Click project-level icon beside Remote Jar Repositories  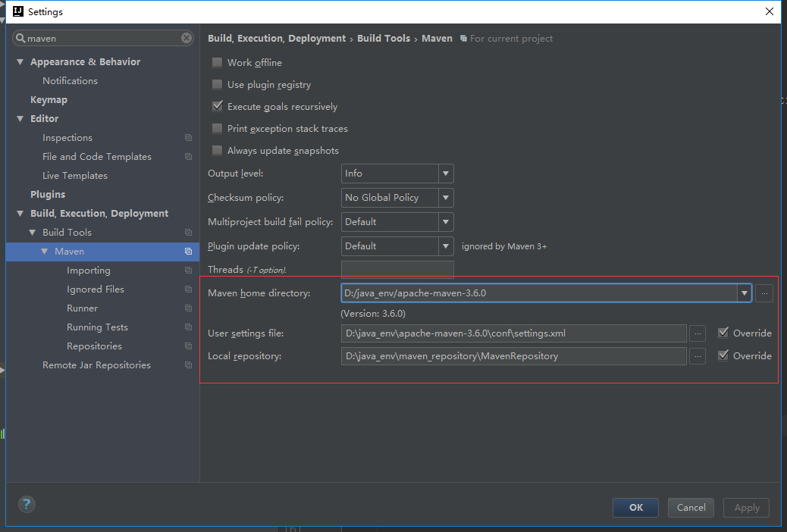188,365
